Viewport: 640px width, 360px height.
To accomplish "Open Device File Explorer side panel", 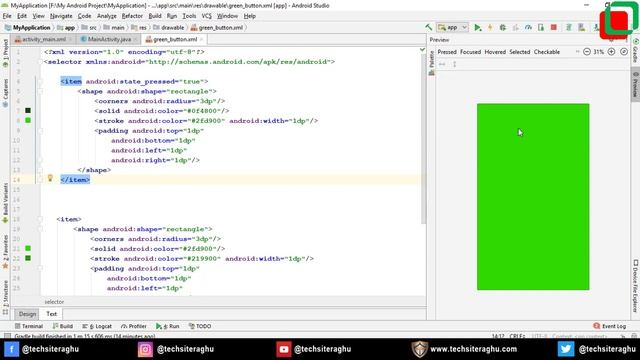I will [636, 286].
